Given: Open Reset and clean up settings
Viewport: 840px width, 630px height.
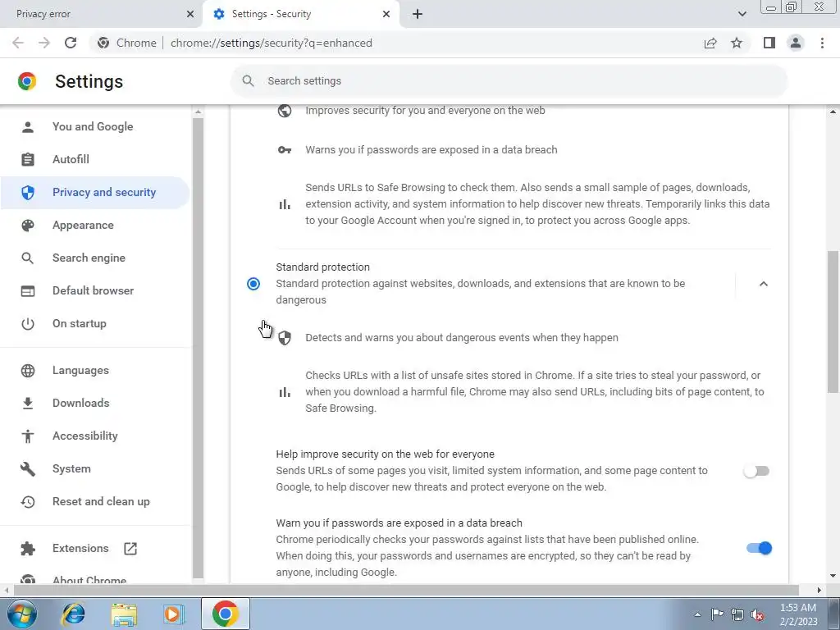Looking at the screenshot, I should point(94,501).
